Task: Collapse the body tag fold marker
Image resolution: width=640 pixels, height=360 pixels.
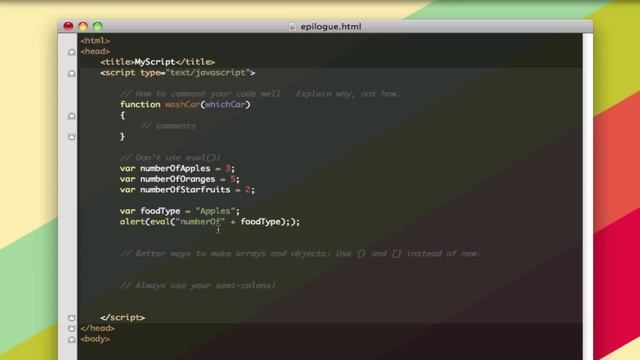Action: [x=71, y=339]
